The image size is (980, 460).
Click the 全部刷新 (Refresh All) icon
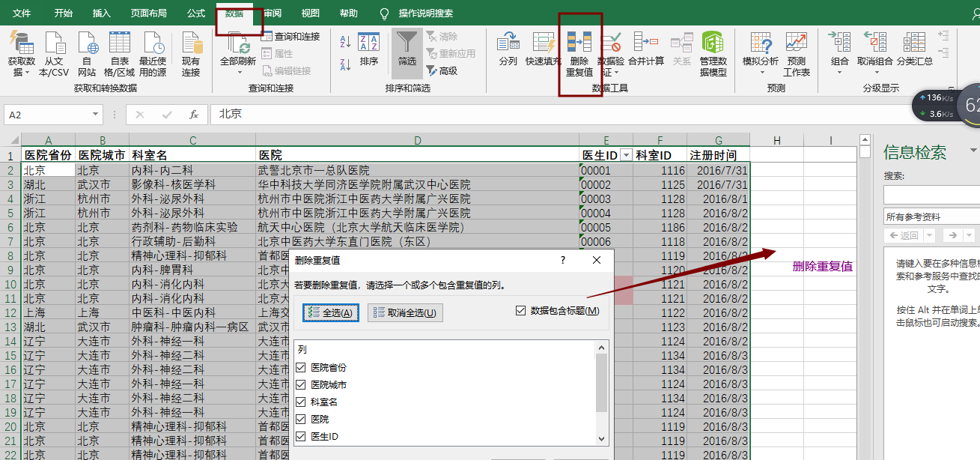[238, 43]
